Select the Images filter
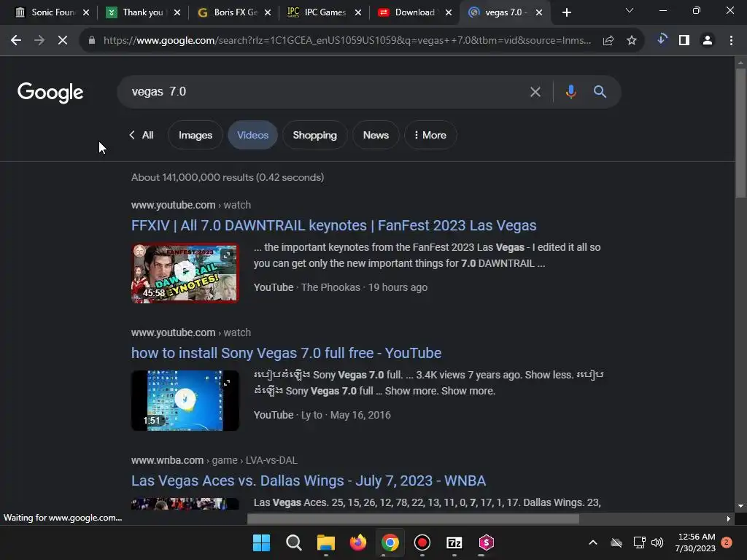The image size is (747, 560). (x=196, y=135)
